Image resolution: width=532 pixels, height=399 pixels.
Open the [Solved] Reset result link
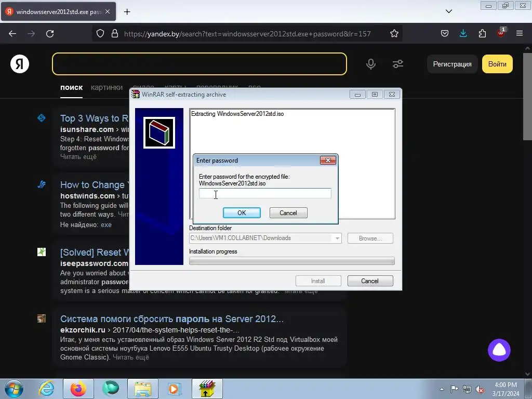click(95, 252)
